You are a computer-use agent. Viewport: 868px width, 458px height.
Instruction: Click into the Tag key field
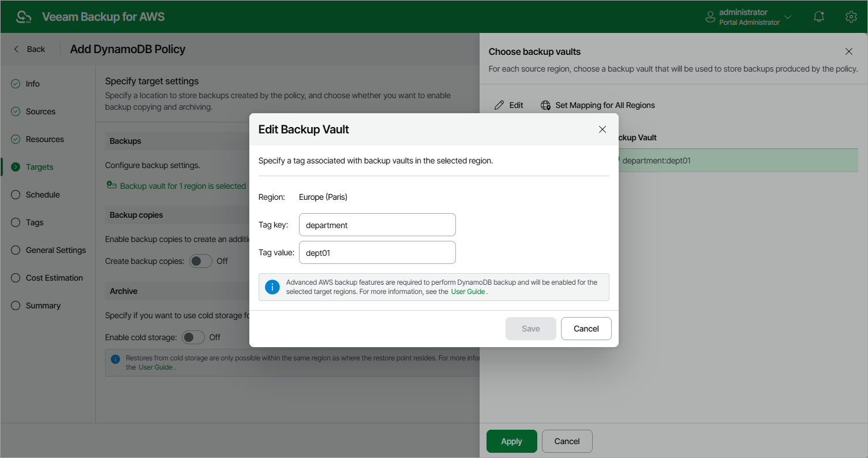coord(377,225)
